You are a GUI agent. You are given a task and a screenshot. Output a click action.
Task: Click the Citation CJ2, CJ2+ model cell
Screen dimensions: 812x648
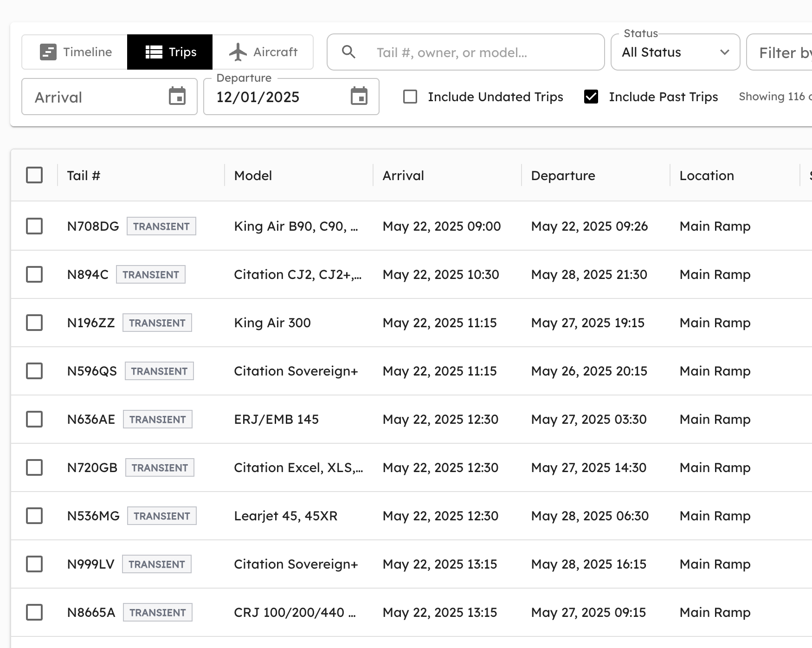pos(298,274)
